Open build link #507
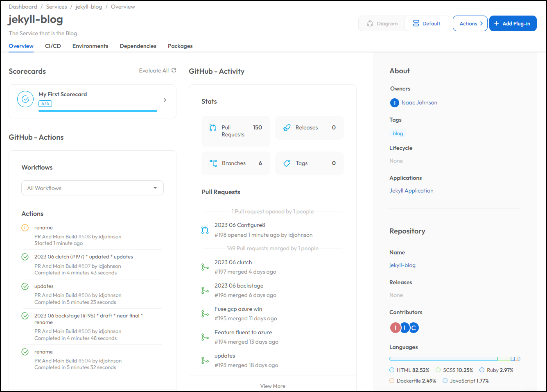547x392 pixels. tap(84, 266)
